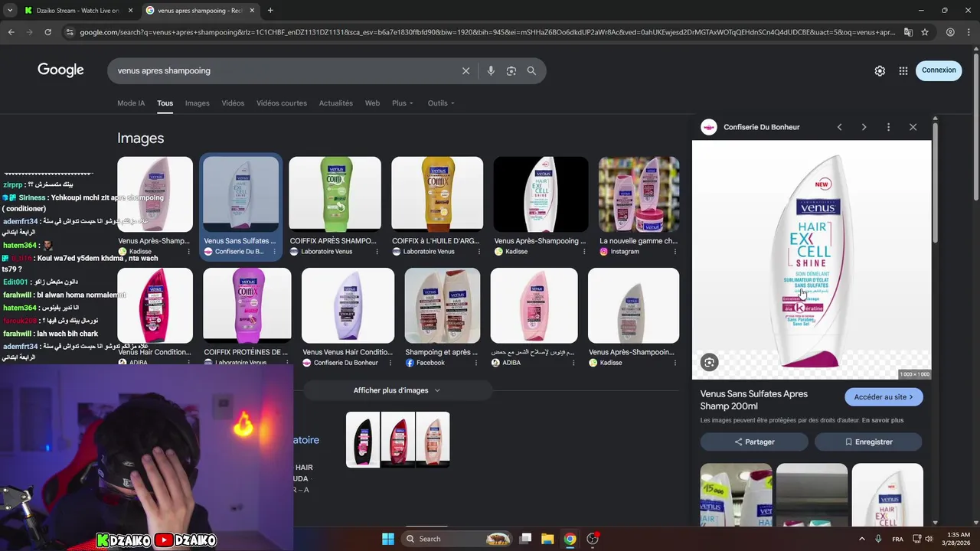Screen dimensions: 980x551
Task: Click Confiserie Du Bonheur panel title
Action: (x=761, y=127)
